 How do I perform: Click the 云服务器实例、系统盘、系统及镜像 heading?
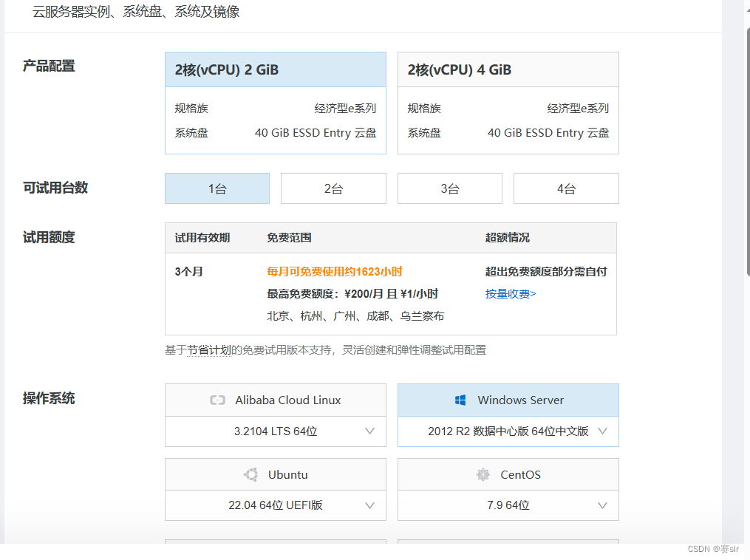[x=136, y=12]
